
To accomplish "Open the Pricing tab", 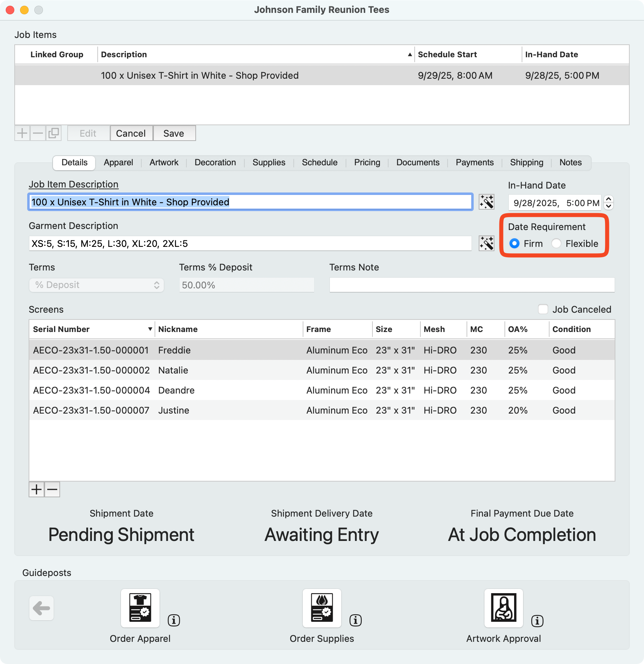I will [367, 162].
